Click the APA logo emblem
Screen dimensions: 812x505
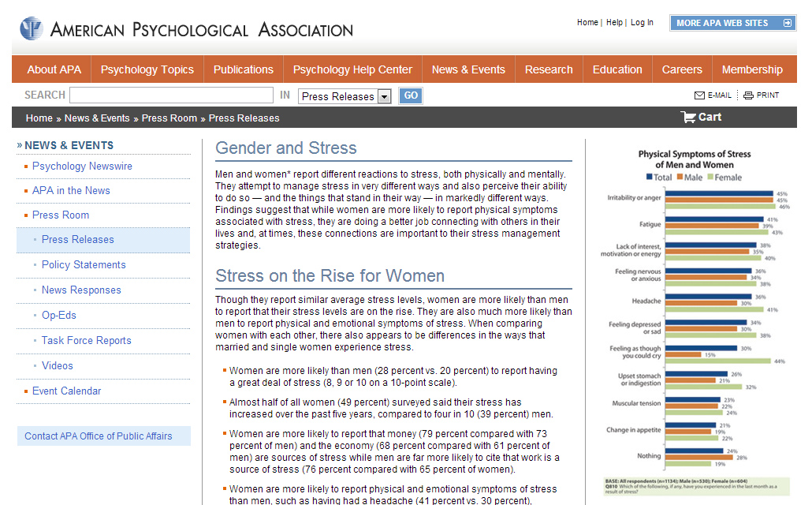[x=31, y=28]
